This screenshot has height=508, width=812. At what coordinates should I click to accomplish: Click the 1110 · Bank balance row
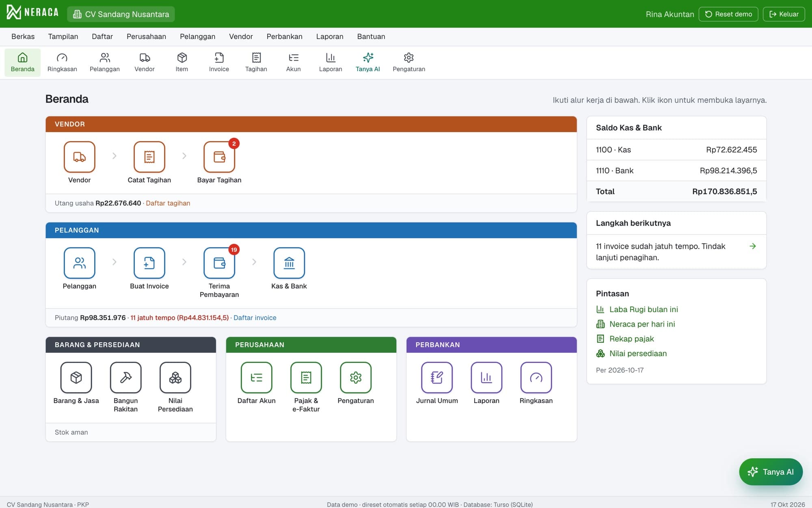point(676,171)
